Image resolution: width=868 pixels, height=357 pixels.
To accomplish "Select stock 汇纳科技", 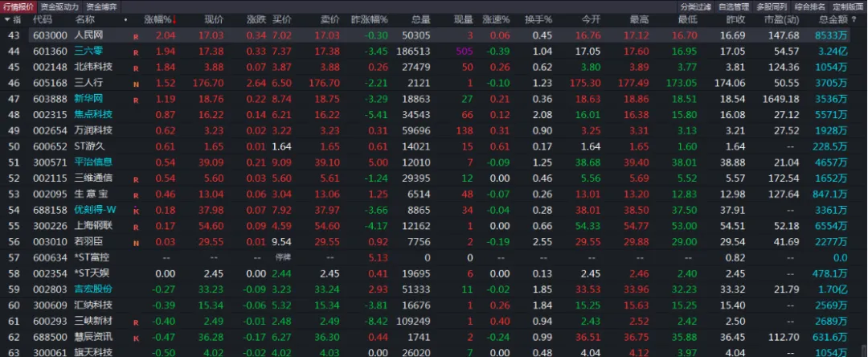I will click(x=93, y=306).
